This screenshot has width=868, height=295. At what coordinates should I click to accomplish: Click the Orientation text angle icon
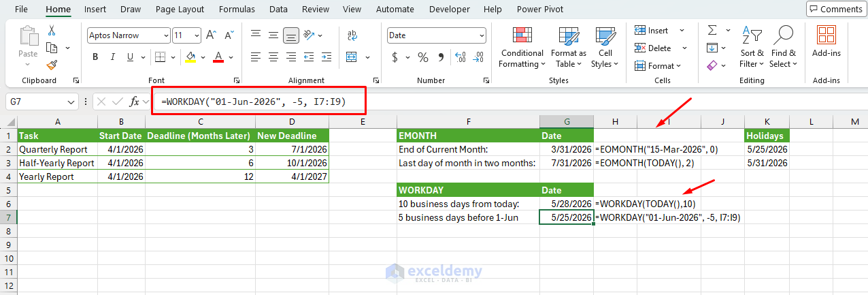(x=309, y=35)
